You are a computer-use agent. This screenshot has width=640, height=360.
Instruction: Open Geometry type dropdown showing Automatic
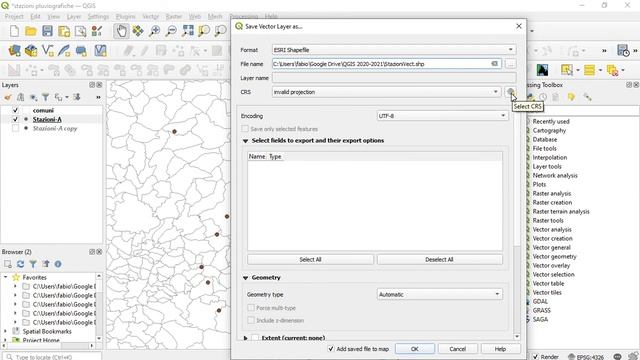(x=440, y=294)
